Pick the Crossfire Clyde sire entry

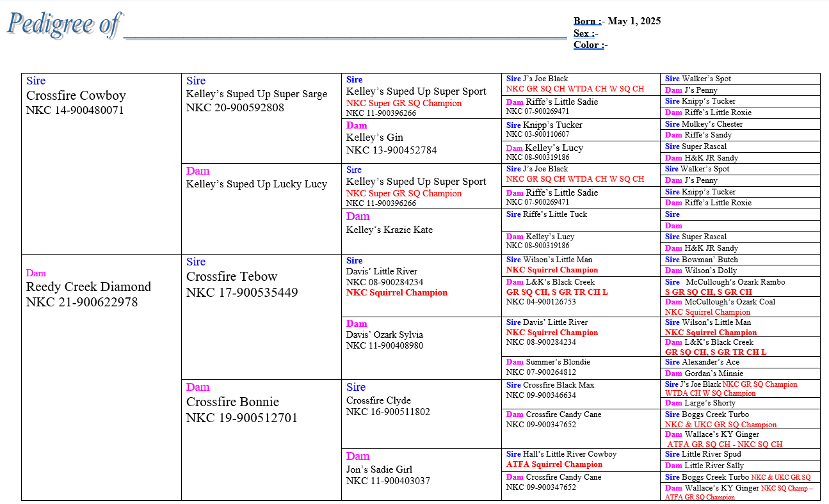378,400
